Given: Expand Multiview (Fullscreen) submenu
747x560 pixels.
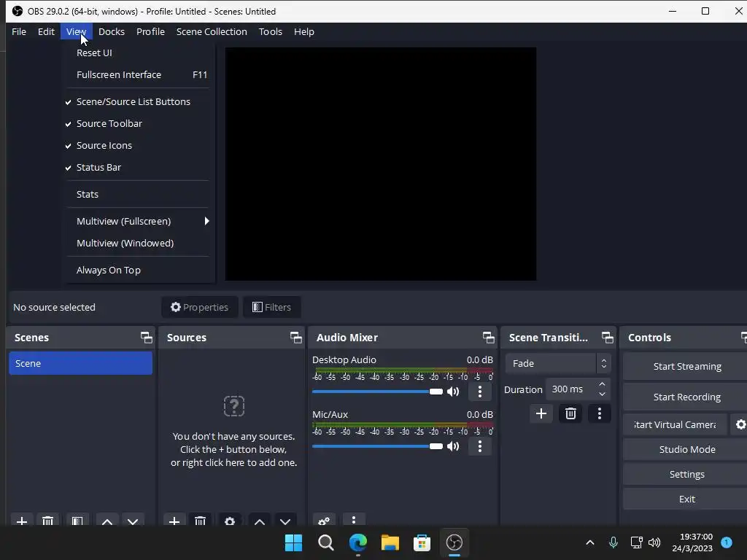Looking at the screenshot, I should click(x=138, y=221).
